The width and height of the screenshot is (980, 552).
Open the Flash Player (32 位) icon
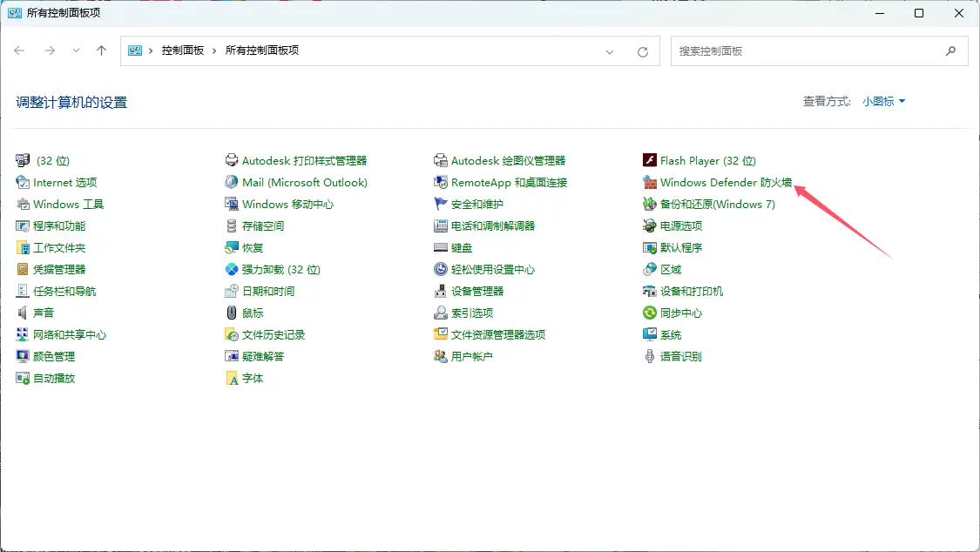click(649, 160)
